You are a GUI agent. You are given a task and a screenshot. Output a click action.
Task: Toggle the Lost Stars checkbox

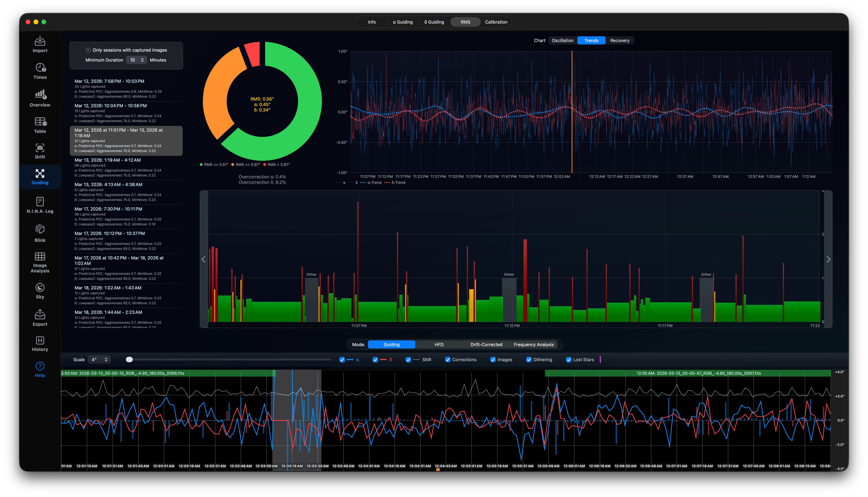coord(569,360)
